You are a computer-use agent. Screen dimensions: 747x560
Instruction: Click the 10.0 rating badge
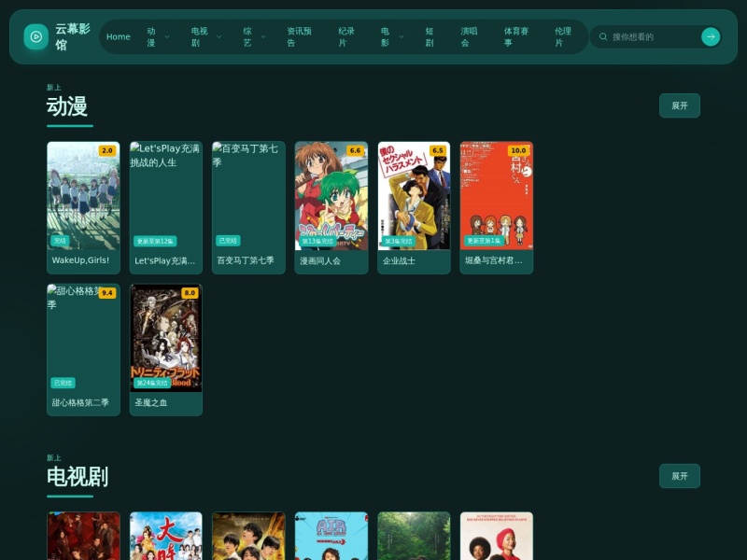coord(518,150)
